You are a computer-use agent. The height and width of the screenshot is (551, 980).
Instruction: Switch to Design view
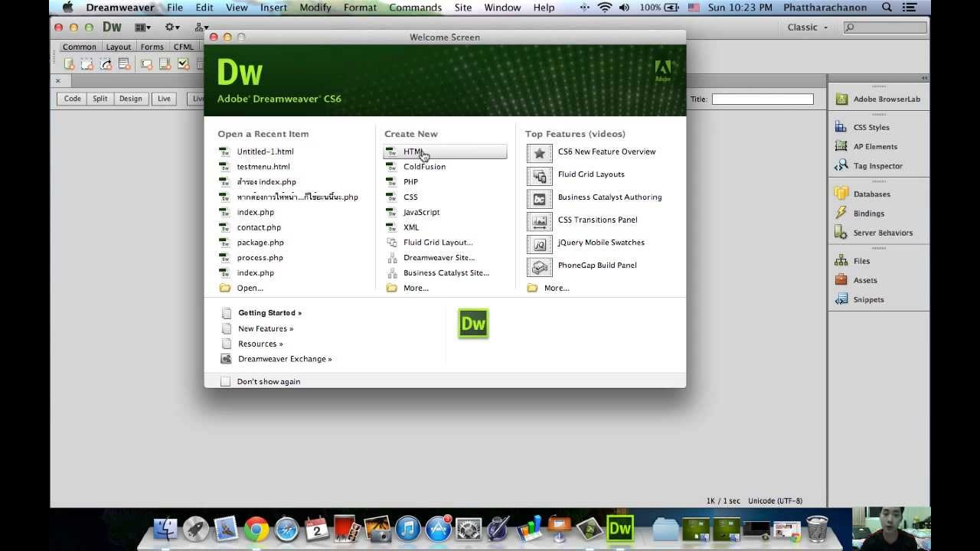[131, 99]
